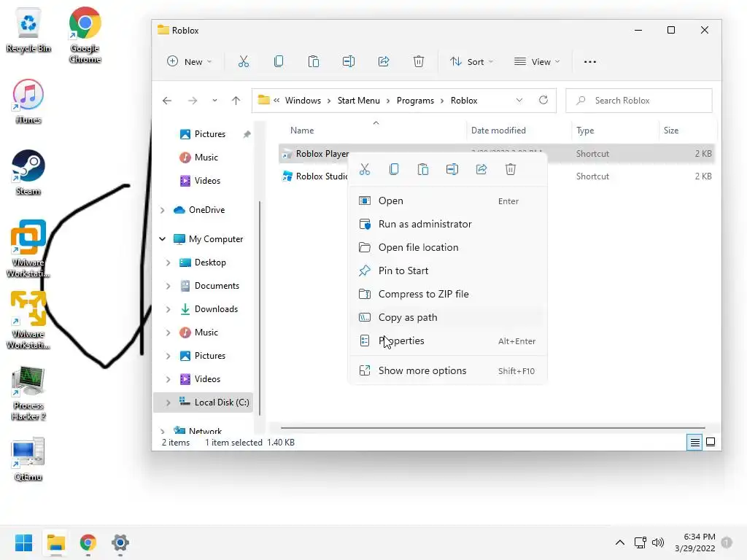
Task: Open pinned Pictures in Quick access
Action: (x=209, y=134)
